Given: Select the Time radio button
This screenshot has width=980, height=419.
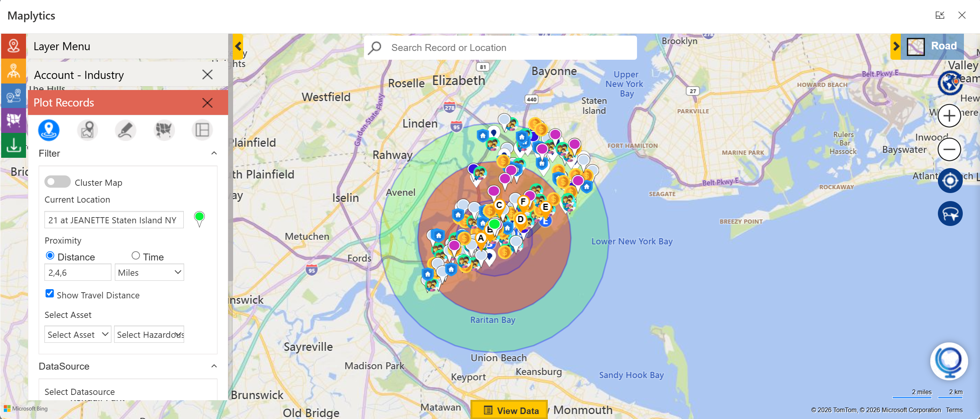Looking at the screenshot, I should pos(136,255).
